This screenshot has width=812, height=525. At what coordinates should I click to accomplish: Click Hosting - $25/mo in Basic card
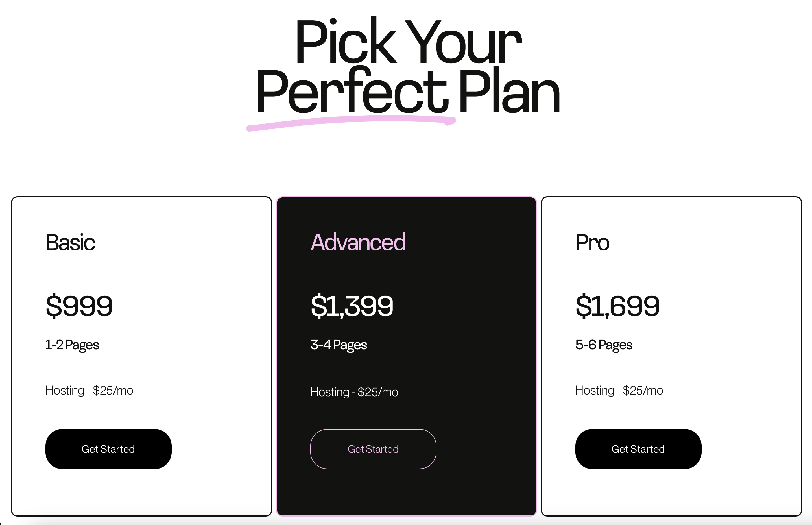pos(89,391)
